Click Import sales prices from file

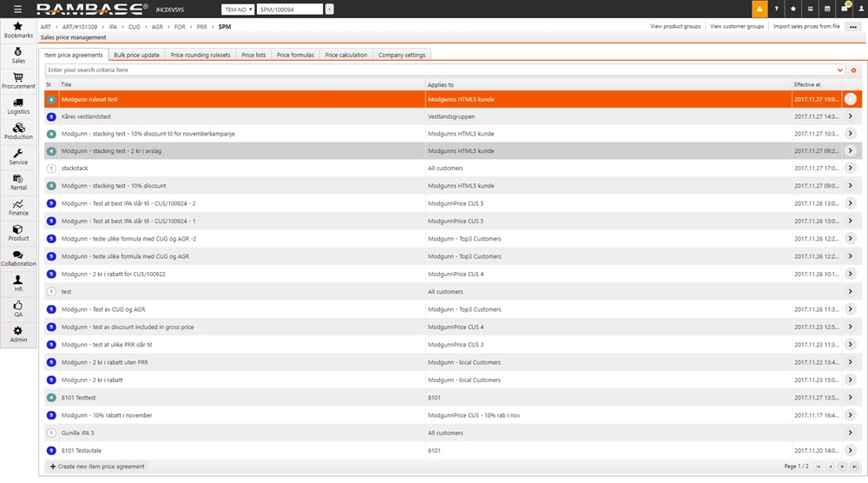[806, 26]
